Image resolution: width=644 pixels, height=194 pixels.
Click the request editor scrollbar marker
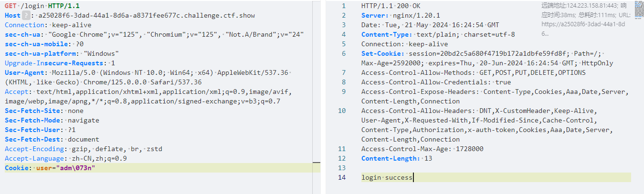(316, 168)
